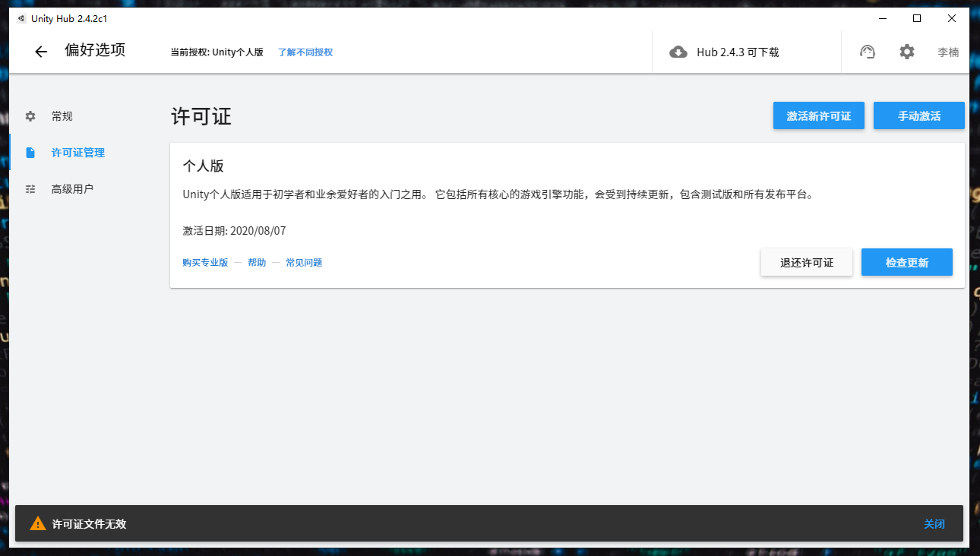Click the cloud download icon for Hub 2.4.3
The width and height of the screenshot is (980, 556).
(678, 52)
